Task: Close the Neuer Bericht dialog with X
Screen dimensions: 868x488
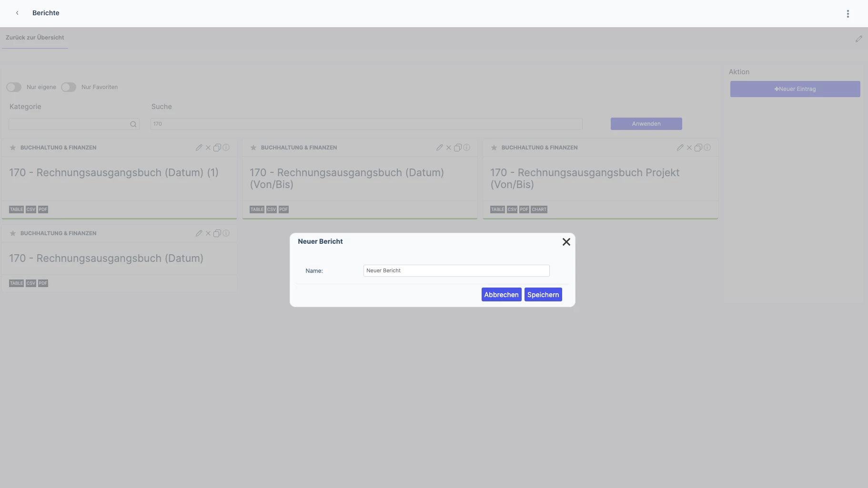Action: pyautogui.click(x=566, y=242)
